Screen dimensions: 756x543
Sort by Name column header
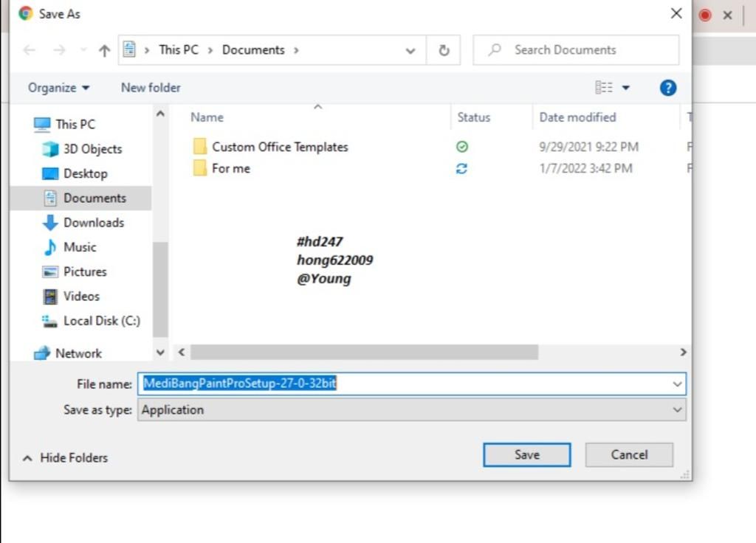click(207, 117)
